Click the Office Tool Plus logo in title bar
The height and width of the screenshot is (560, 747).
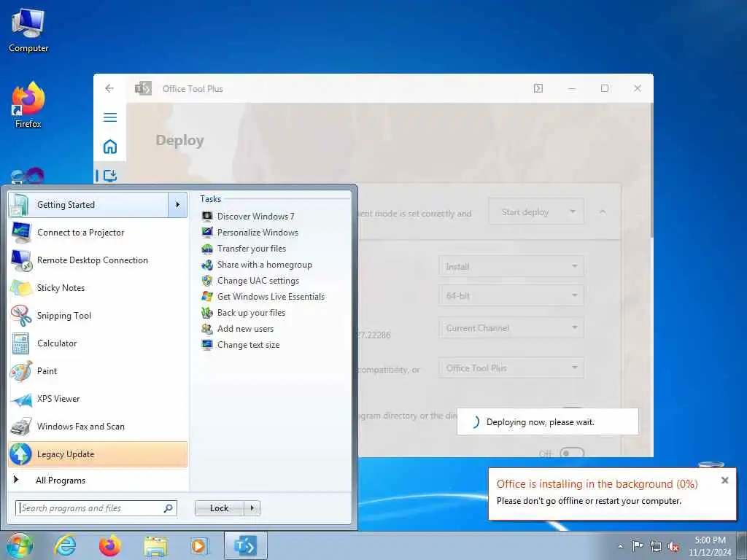click(143, 88)
